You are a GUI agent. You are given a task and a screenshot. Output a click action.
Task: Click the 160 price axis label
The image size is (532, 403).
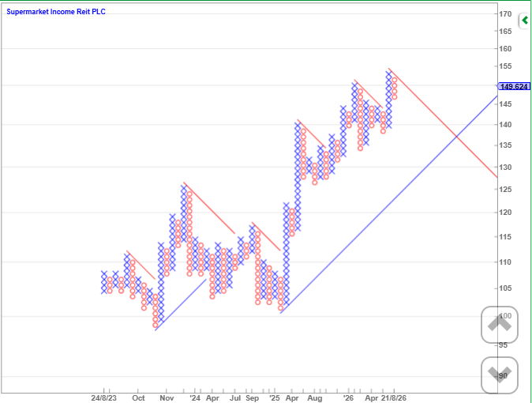[505, 48]
